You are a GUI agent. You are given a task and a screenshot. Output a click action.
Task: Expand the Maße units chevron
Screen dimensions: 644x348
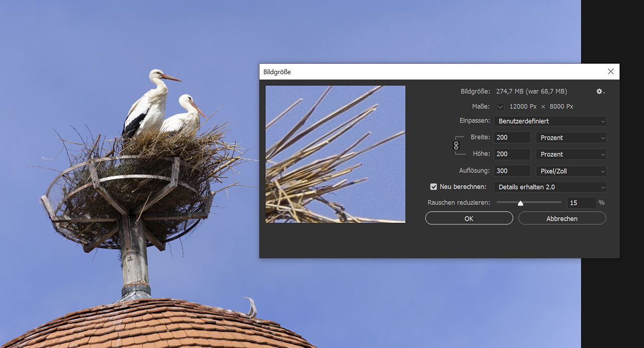500,107
